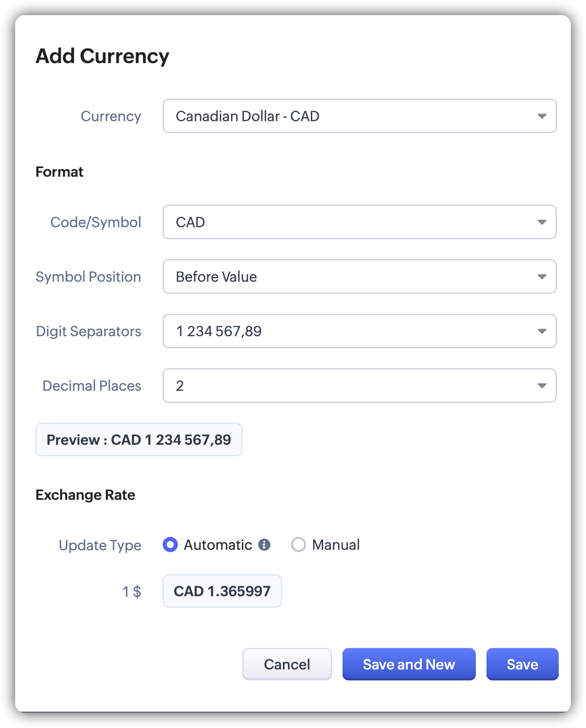Select the Manual update type radio
The width and height of the screenshot is (586, 728).
299,545
